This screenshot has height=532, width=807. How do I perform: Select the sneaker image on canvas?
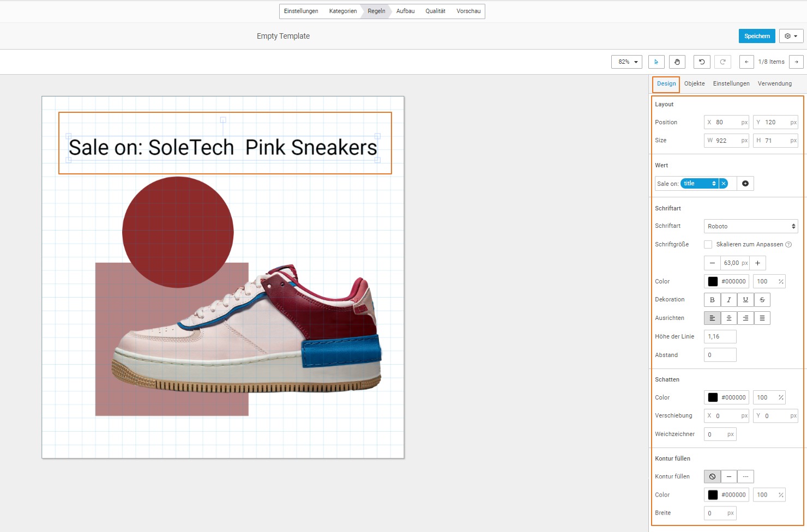[246, 329]
